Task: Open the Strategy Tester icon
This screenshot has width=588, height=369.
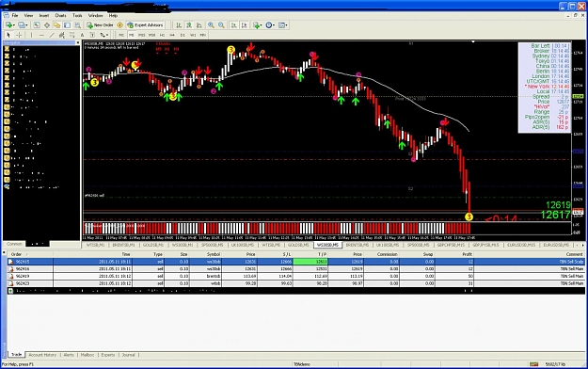Action: 78,25
